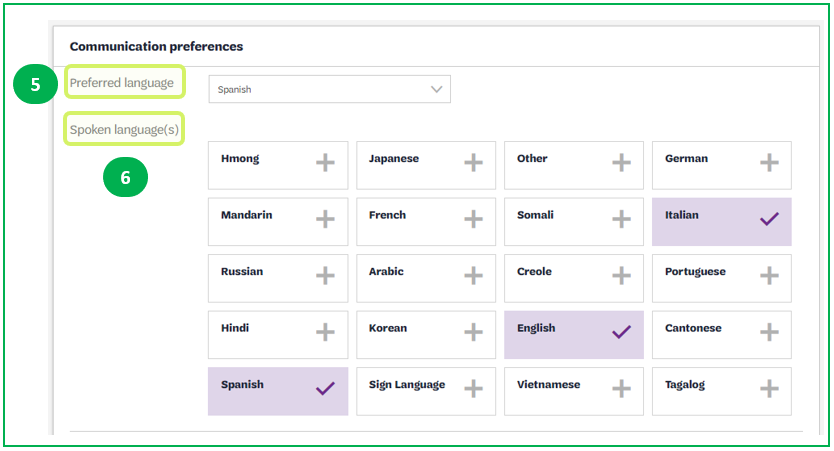Click the plus icon beside French

[x=473, y=219]
